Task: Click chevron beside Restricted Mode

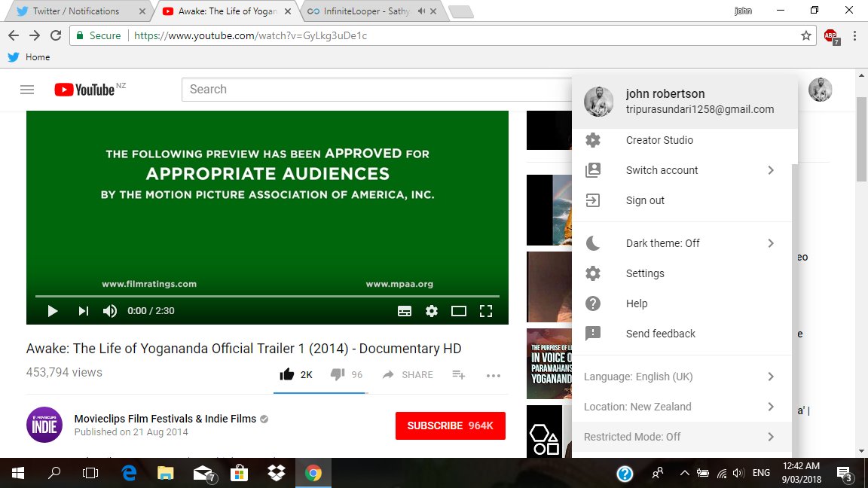Action: 771,437
